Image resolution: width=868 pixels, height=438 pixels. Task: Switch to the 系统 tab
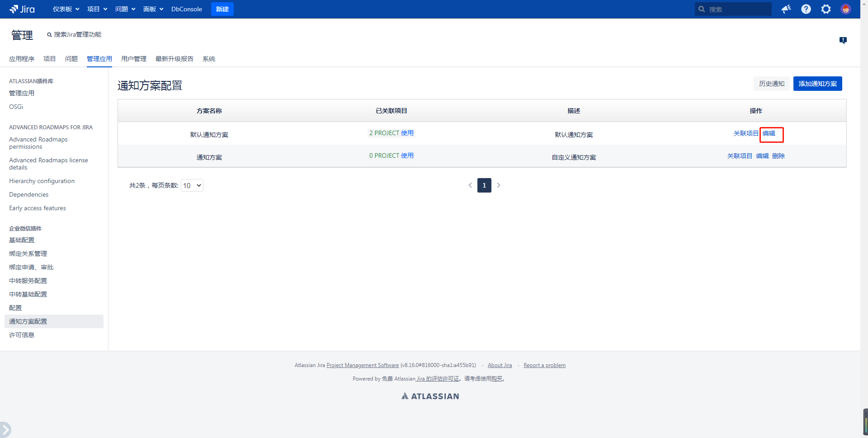click(x=209, y=59)
